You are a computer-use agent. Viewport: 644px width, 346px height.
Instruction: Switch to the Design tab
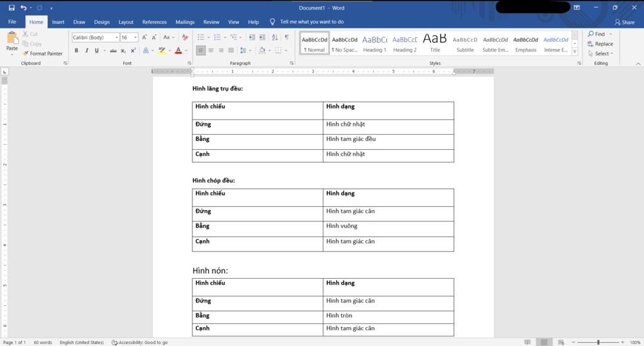pyautogui.click(x=102, y=22)
